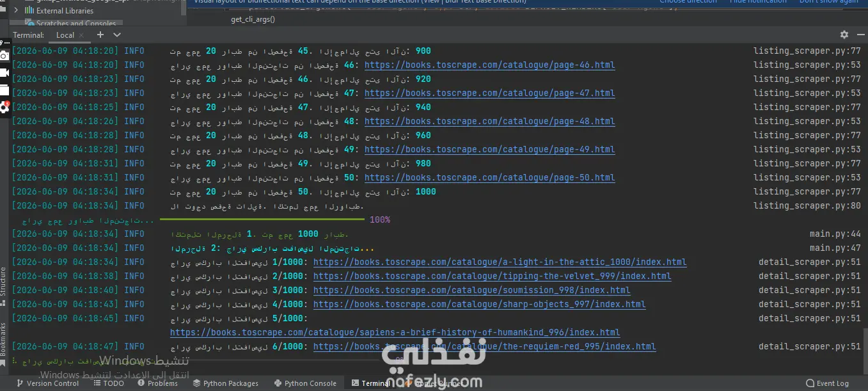Open the soumission_998 index link
Viewport: 868px width, 391px height.
coord(471,290)
